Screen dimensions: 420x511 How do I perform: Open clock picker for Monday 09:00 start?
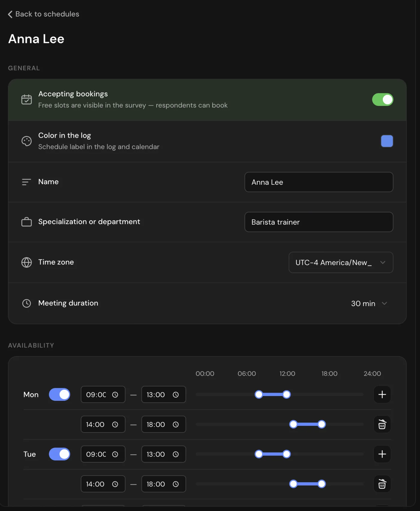[115, 395]
